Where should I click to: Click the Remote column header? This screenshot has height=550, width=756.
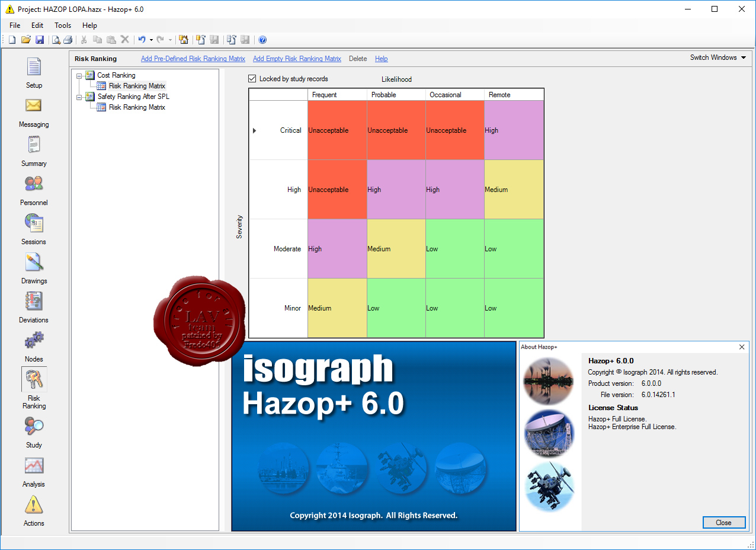514,95
